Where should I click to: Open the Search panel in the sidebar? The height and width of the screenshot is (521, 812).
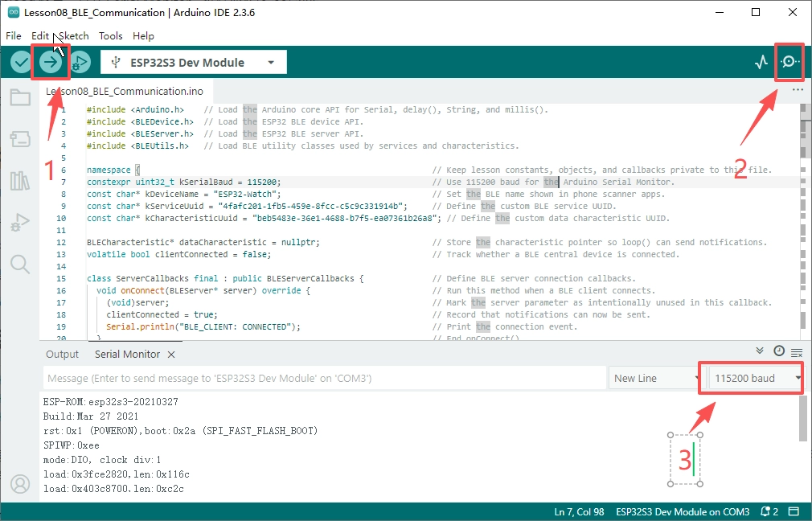20,265
